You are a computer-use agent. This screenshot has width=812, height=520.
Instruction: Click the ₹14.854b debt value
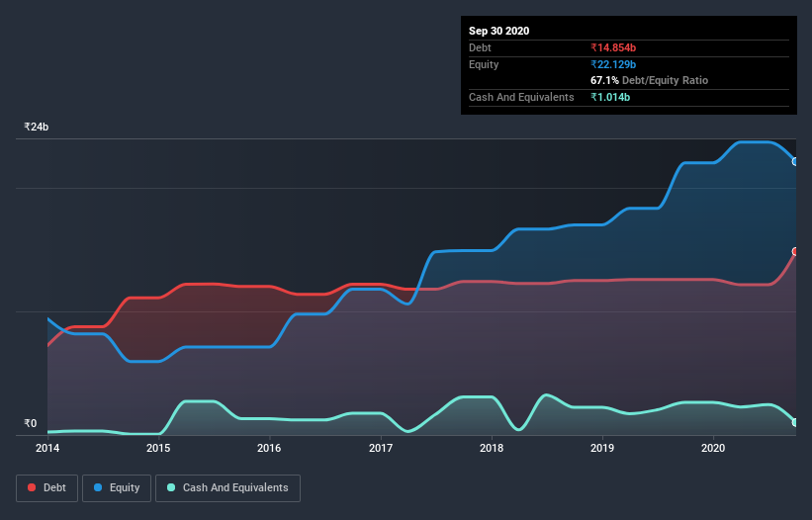[x=613, y=47]
